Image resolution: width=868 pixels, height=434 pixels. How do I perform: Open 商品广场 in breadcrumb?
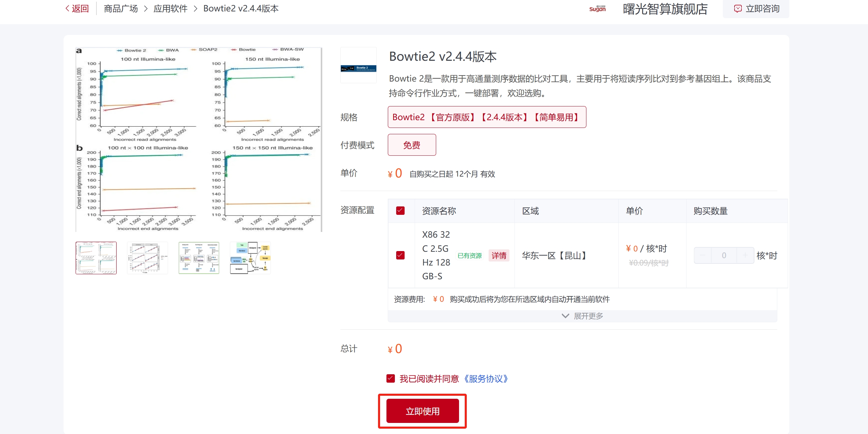(121, 8)
